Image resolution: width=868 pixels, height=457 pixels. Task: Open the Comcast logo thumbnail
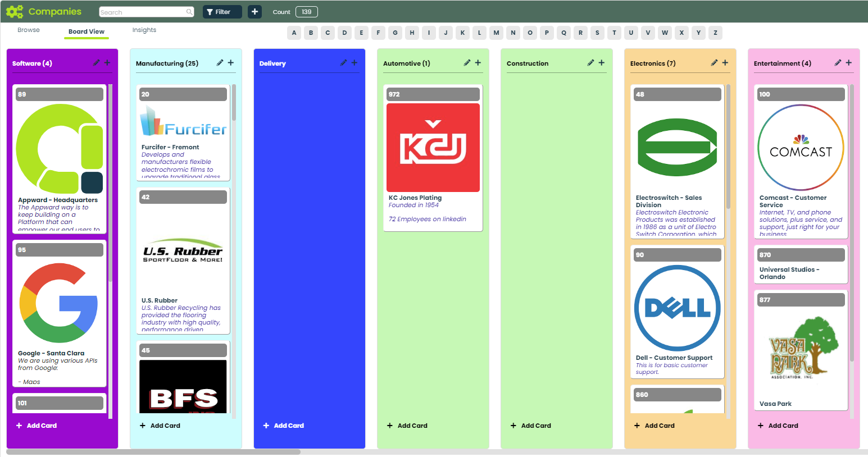coord(801,148)
